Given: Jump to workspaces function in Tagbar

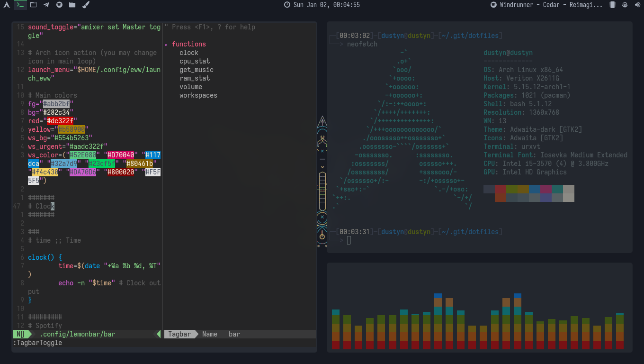Looking at the screenshot, I should [198, 95].
